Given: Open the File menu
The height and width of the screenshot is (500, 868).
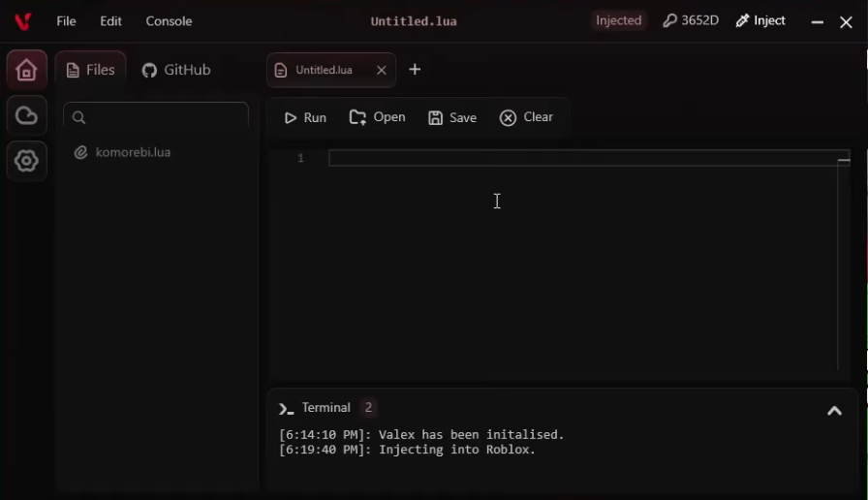Looking at the screenshot, I should [66, 21].
